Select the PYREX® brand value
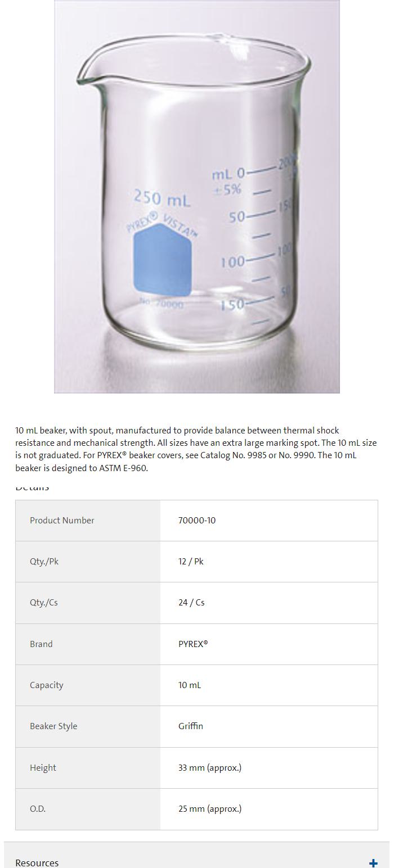 pos(193,644)
